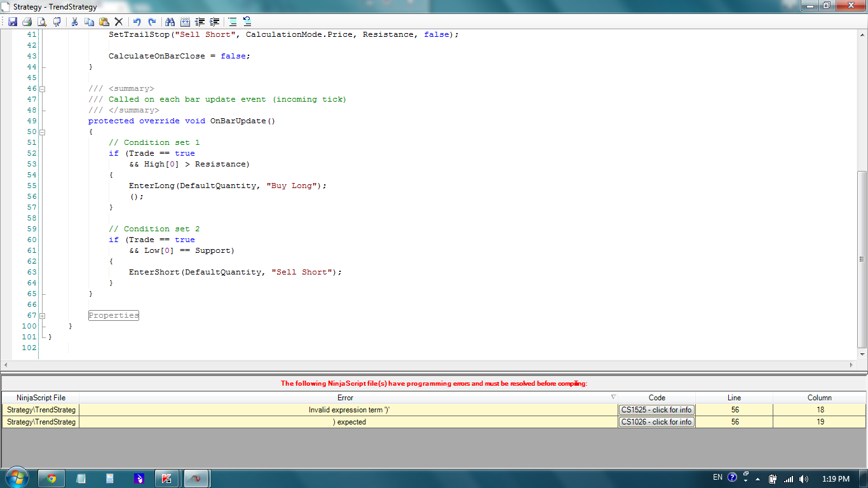Open the volume control in the tray

click(804, 478)
